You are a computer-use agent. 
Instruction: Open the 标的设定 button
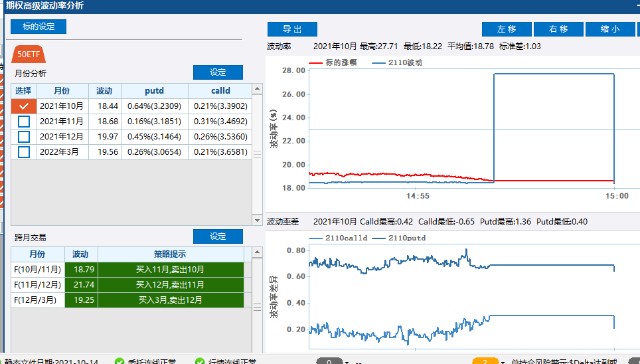pos(38,27)
